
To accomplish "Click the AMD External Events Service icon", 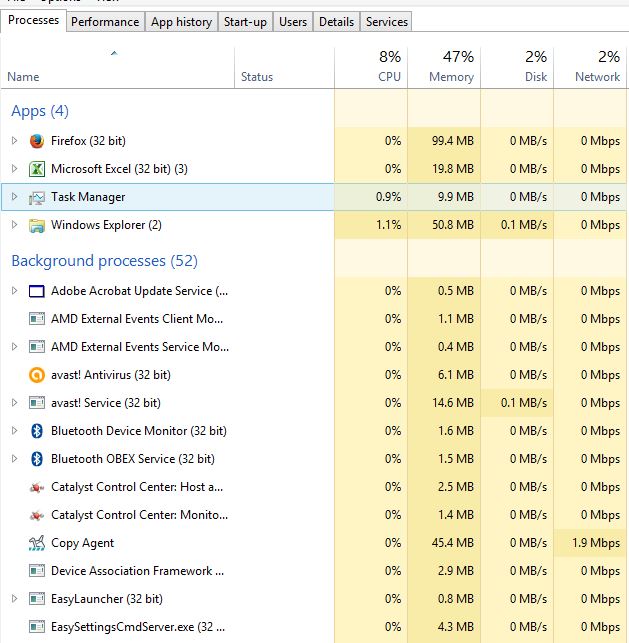I will [x=37, y=347].
